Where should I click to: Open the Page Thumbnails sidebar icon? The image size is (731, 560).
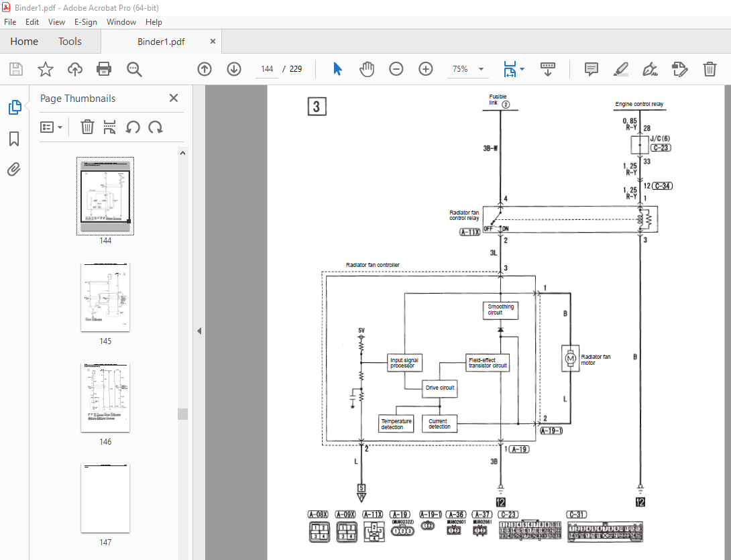[x=15, y=107]
